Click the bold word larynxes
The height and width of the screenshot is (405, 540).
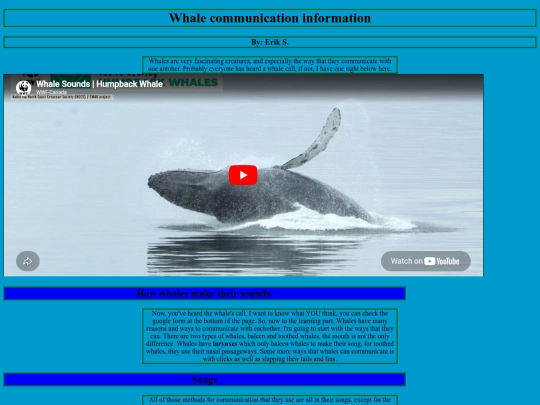pos(225,344)
